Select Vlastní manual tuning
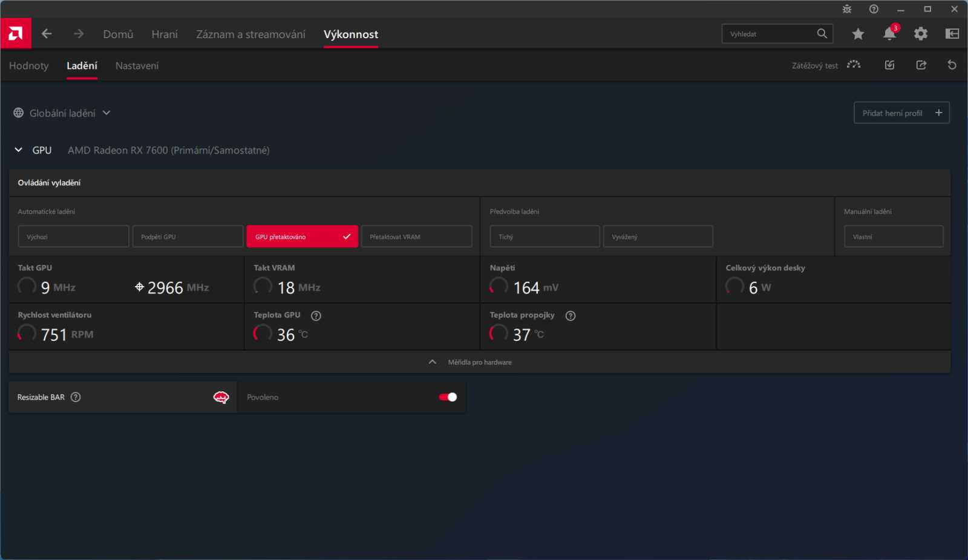Image resolution: width=968 pixels, height=560 pixels. pos(894,236)
